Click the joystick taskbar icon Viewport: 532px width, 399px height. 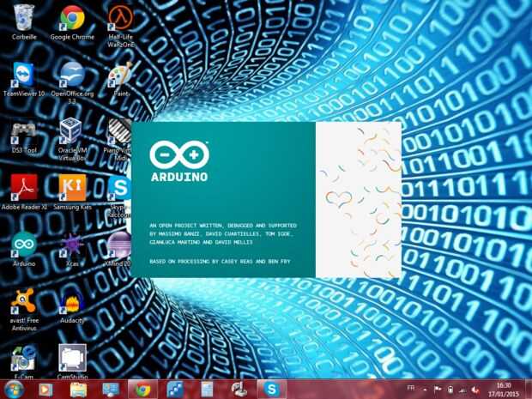point(239,390)
